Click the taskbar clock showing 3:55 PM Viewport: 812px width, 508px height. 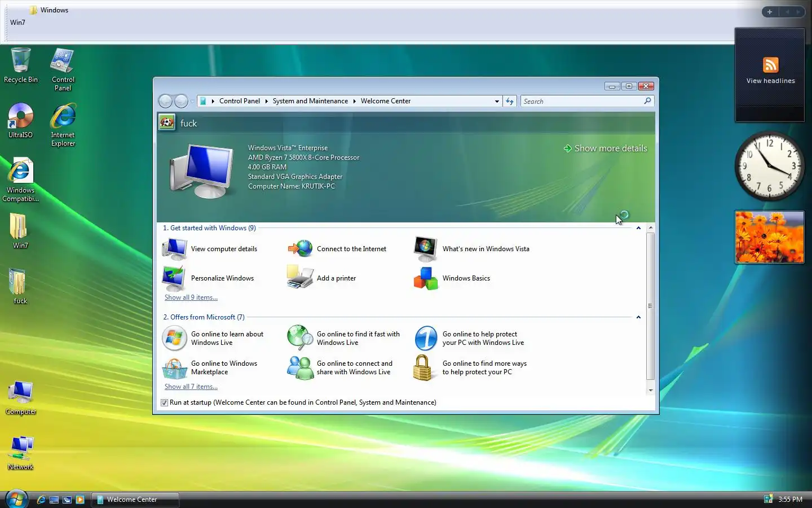[790, 500]
